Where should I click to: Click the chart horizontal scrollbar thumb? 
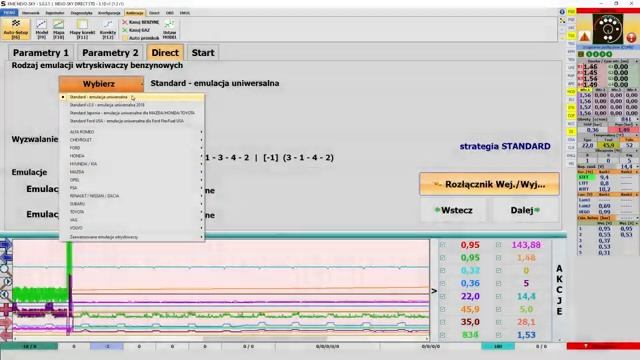265,338
